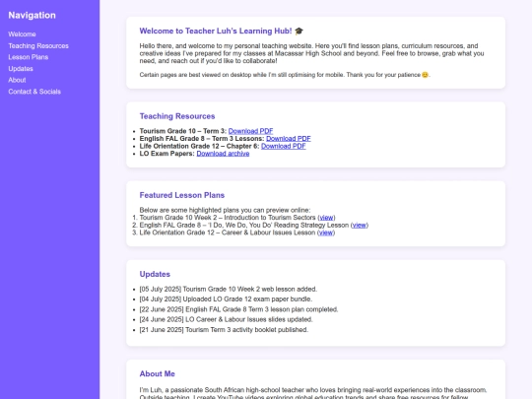Open Contact & Socials navigation link
The width and height of the screenshot is (532, 399).
tap(34, 92)
